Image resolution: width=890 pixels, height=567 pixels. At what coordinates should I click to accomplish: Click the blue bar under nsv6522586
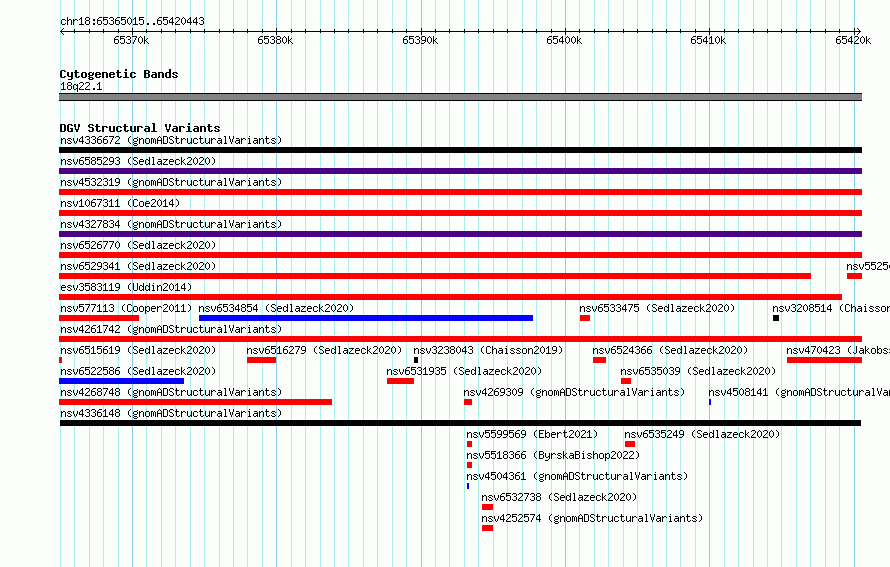[121, 381]
